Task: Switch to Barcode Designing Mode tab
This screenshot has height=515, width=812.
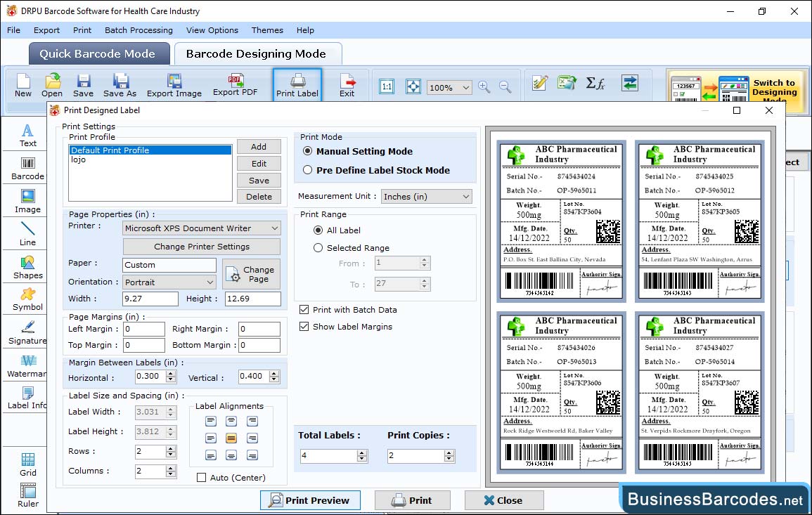Action: [x=257, y=54]
